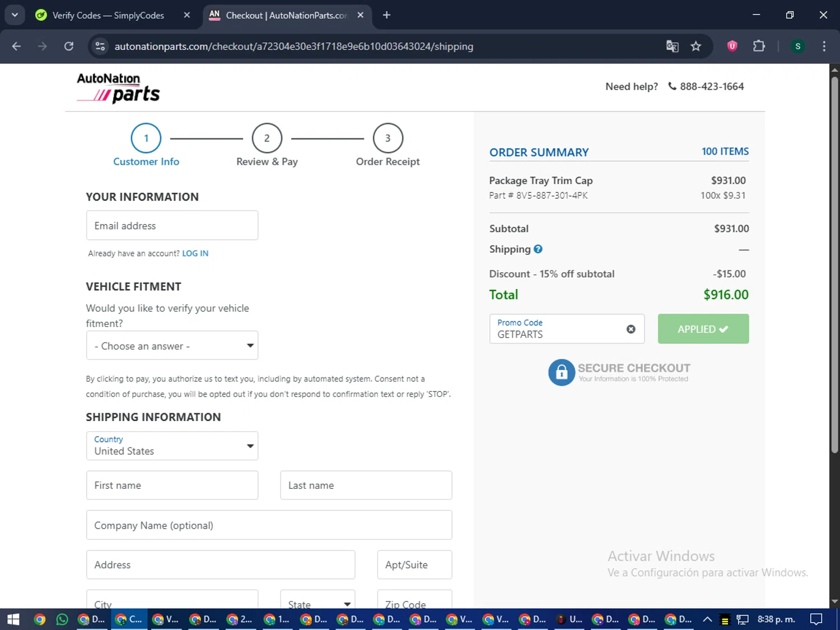
Task: Click the Need help? text
Action: click(632, 86)
